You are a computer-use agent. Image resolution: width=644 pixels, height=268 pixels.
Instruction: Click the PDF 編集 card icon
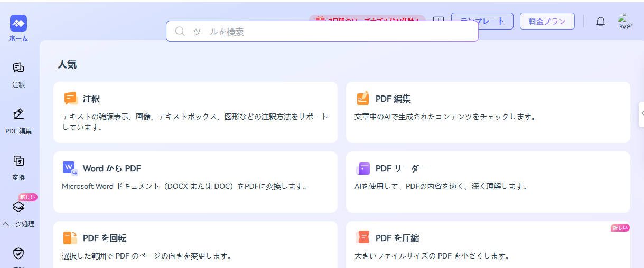363,99
